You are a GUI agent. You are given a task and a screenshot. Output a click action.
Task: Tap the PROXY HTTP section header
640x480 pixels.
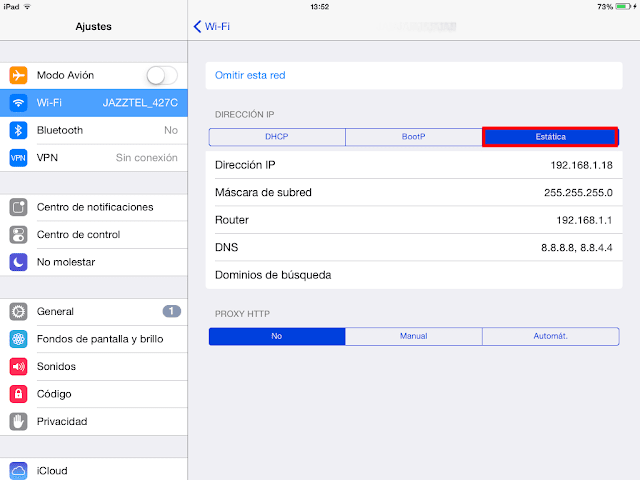[x=242, y=314]
